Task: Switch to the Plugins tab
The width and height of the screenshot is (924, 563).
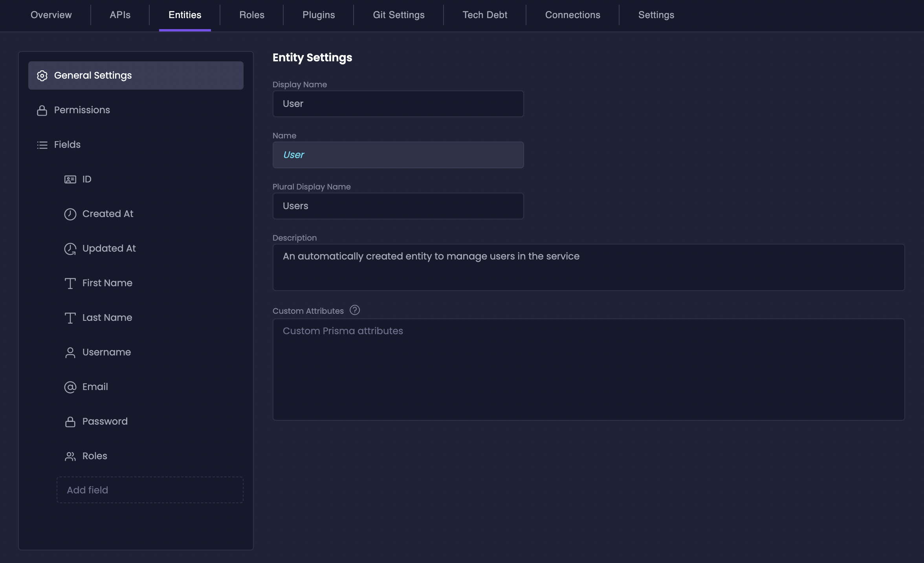Action: (x=318, y=15)
